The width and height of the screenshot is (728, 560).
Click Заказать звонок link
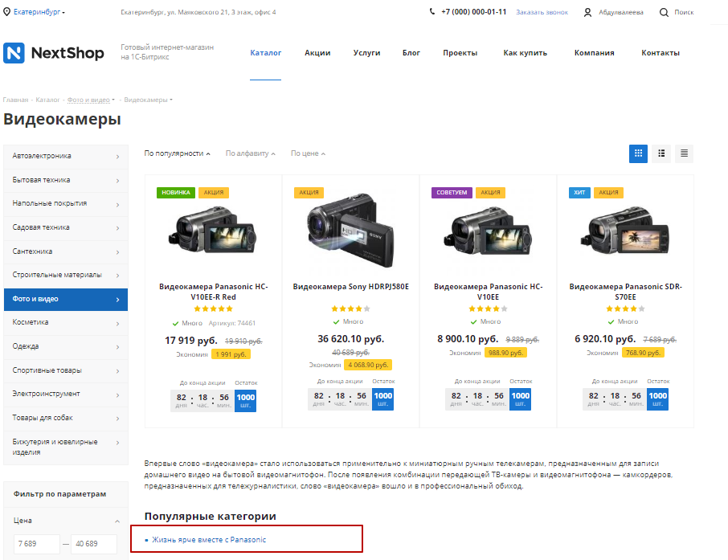click(542, 12)
